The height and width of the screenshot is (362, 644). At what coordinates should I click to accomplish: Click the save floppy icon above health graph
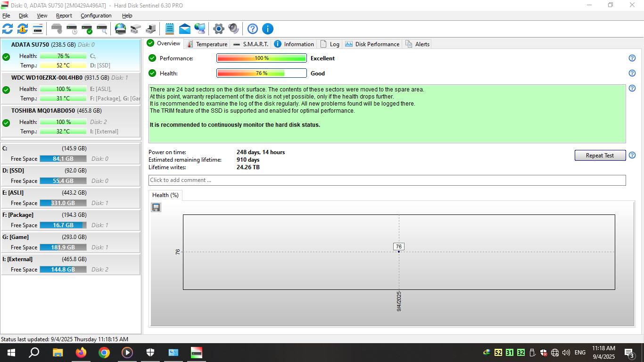coord(156,207)
